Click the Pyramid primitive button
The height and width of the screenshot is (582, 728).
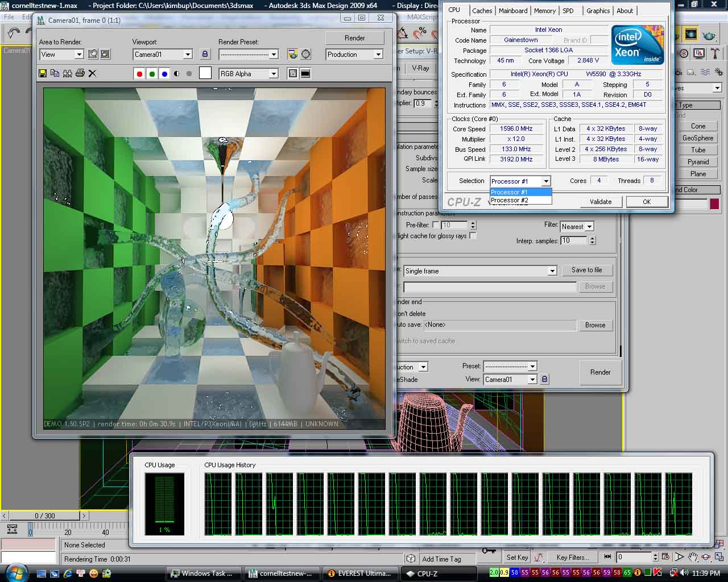[698, 162]
